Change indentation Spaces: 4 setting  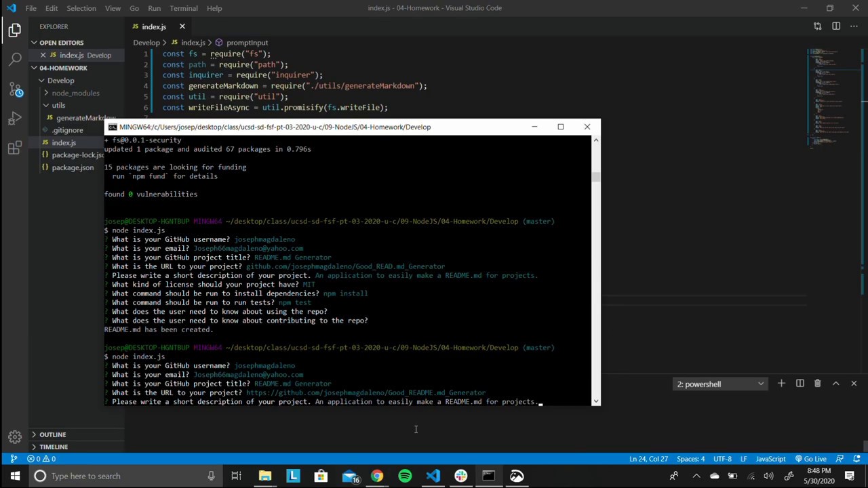[690, 459]
